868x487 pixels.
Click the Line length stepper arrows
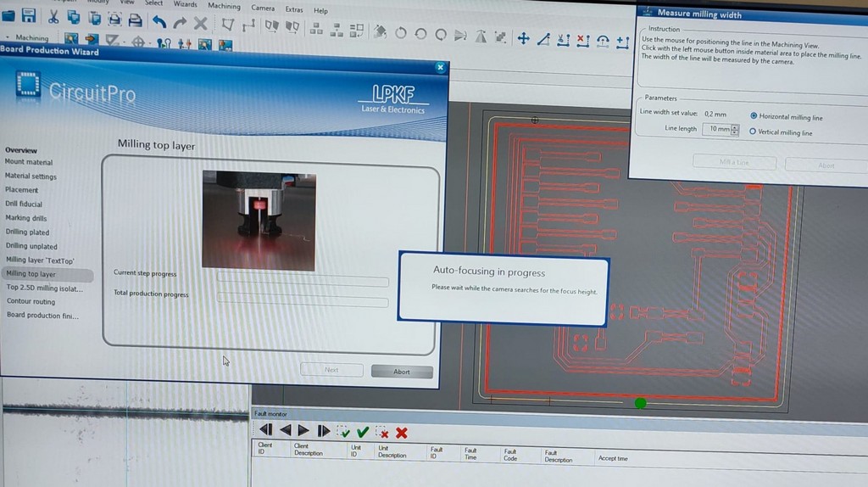pos(735,130)
